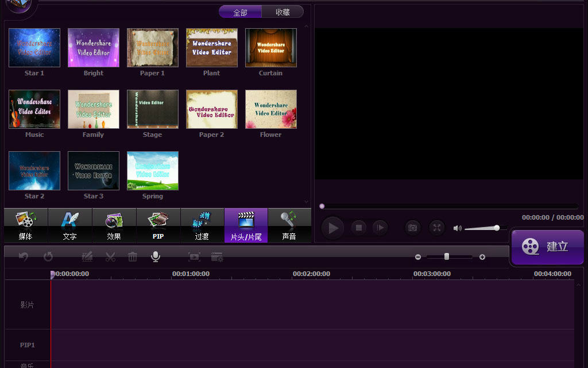Zoom out the timeline with the minus icon
Screen dimensions: 588x368
(x=418, y=257)
